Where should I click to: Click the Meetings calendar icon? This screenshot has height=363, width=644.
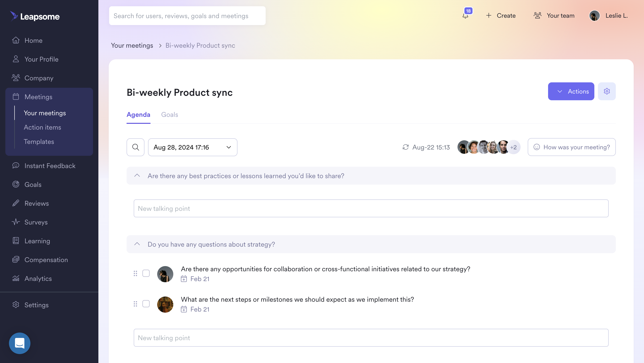[x=16, y=96]
